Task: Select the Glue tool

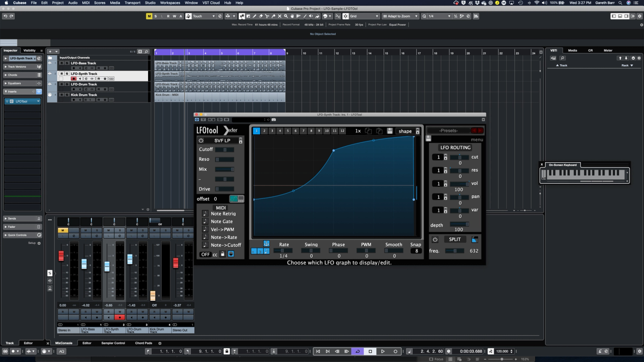Action: [x=273, y=16]
